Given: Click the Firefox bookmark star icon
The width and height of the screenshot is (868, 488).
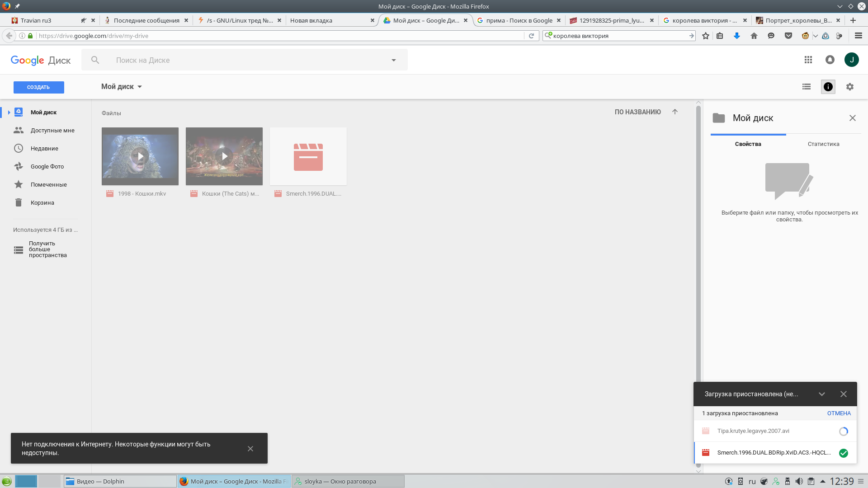Looking at the screenshot, I should pos(706,36).
